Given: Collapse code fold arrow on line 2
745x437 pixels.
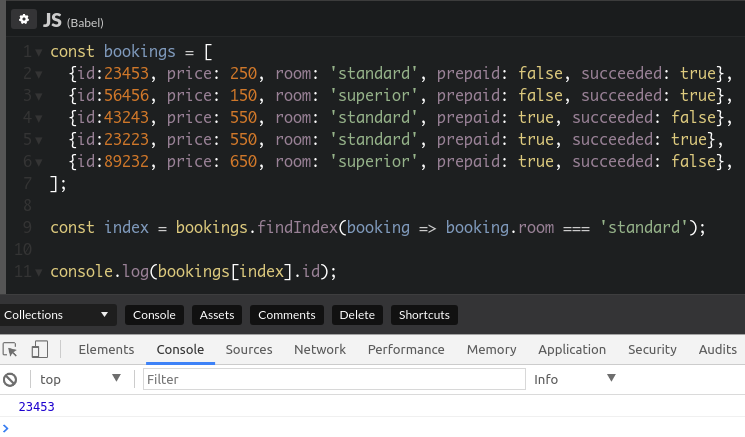Looking at the screenshot, I should coord(38,74).
